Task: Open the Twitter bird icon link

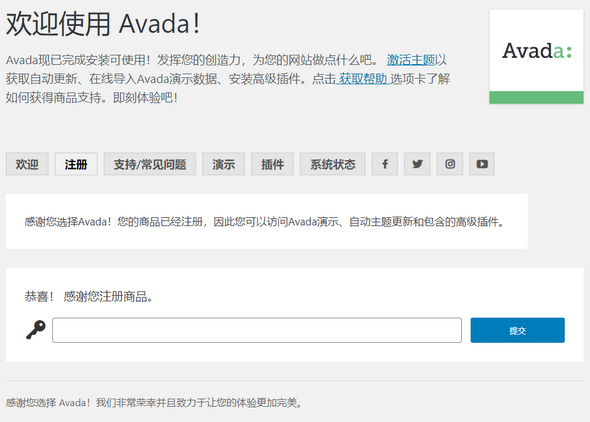Action: click(x=417, y=164)
